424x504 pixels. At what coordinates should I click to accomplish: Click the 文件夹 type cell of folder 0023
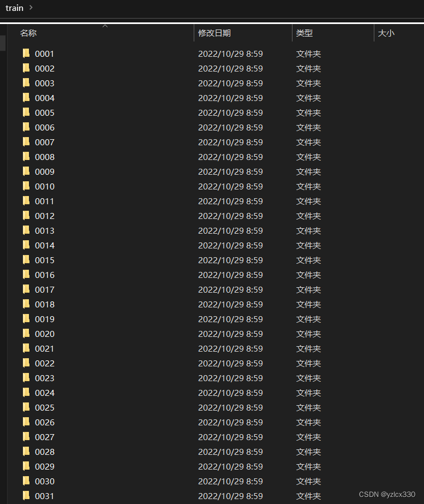coord(308,378)
